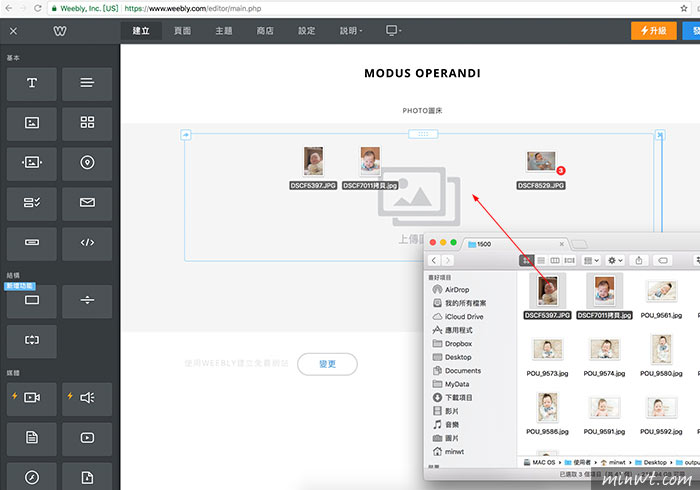Go back in the Finder window
The width and height of the screenshot is (700, 490).
(434, 261)
